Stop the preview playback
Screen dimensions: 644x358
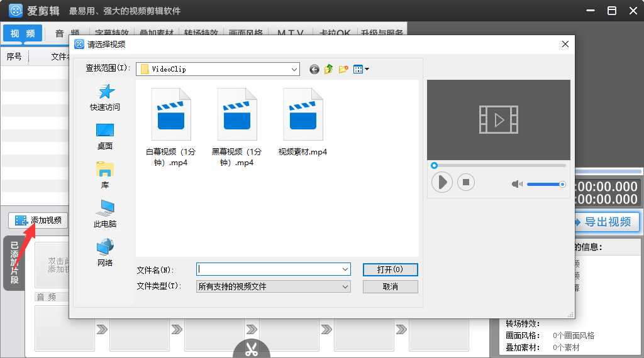point(466,182)
